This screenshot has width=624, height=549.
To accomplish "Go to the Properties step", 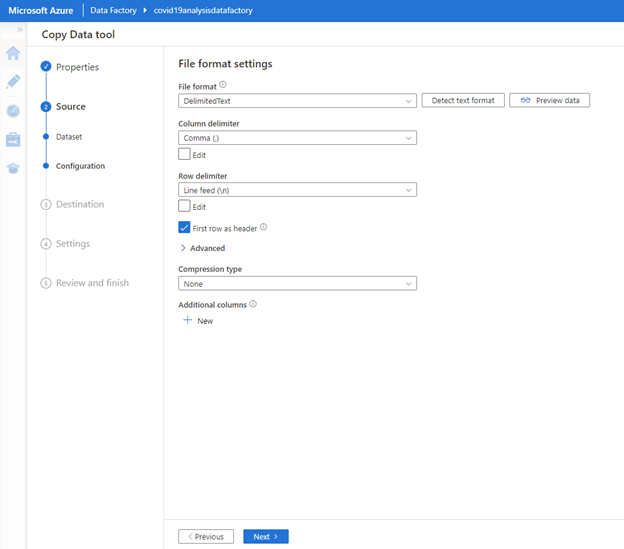I will coord(77,67).
